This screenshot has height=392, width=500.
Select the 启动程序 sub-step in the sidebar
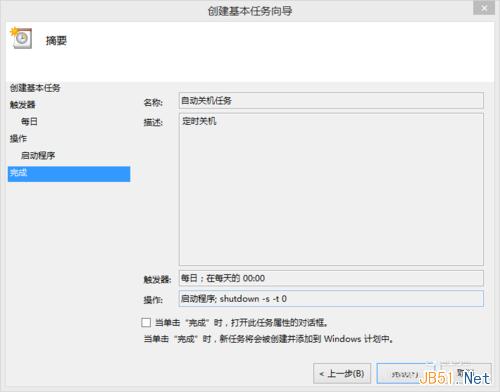[x=38, y=155]
